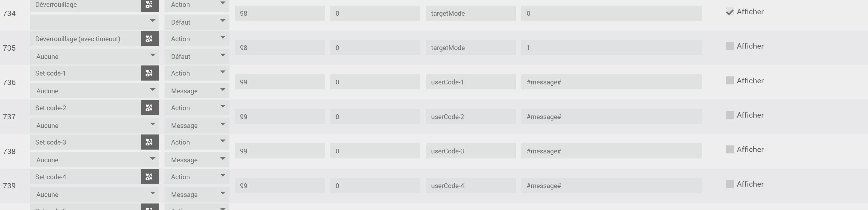Click the 99 value field for row 739
Image resolution: width=868 pixels, height=210 pixels.
click(279, 186)
